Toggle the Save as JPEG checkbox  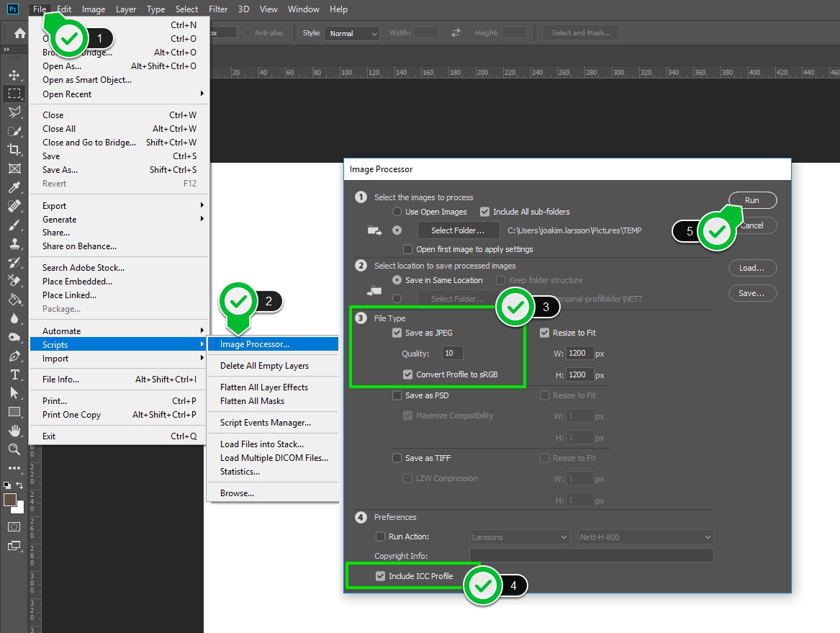click(x=397, y=333)
